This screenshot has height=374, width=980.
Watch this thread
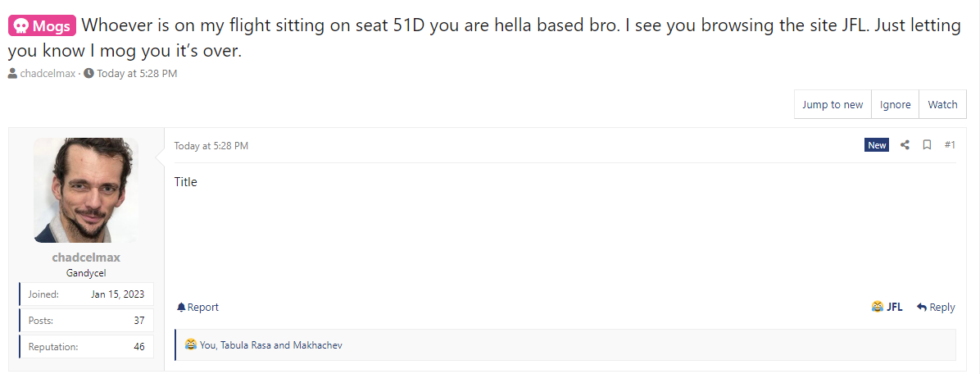[x=942, y=104]
